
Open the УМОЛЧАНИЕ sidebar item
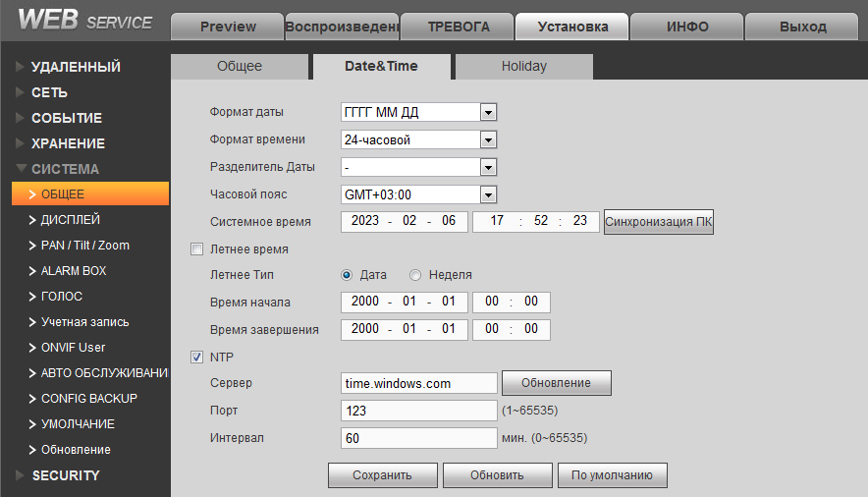(x=78, y=424)
